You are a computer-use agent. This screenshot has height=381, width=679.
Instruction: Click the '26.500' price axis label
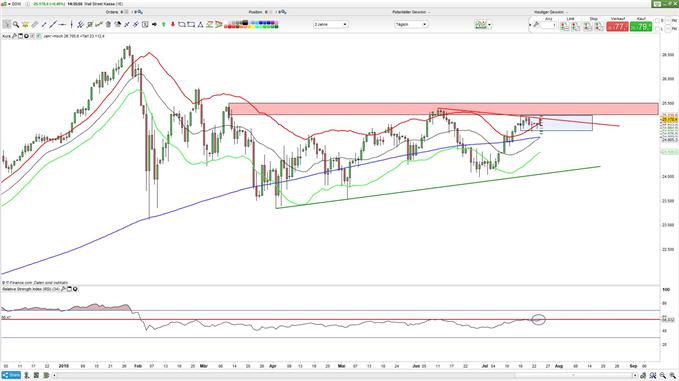coord(668,55)
